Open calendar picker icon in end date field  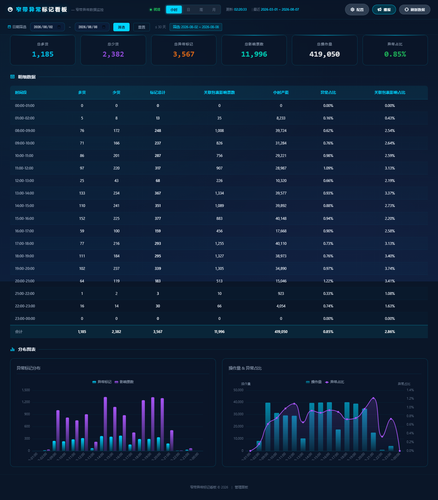104,27
